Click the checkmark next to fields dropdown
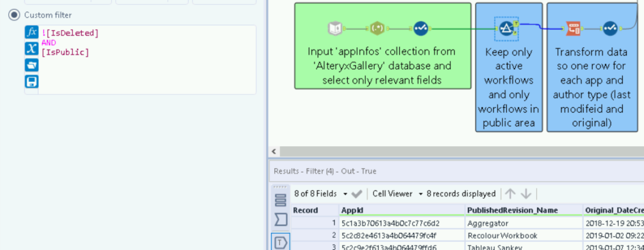Viewport: 644px width, 250px height. click(x=357, y=194)
